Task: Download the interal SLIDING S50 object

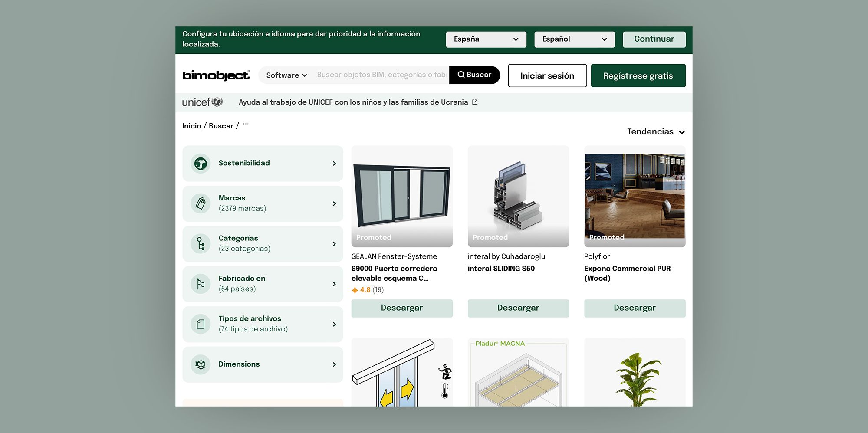Action: tap(518, 308)
